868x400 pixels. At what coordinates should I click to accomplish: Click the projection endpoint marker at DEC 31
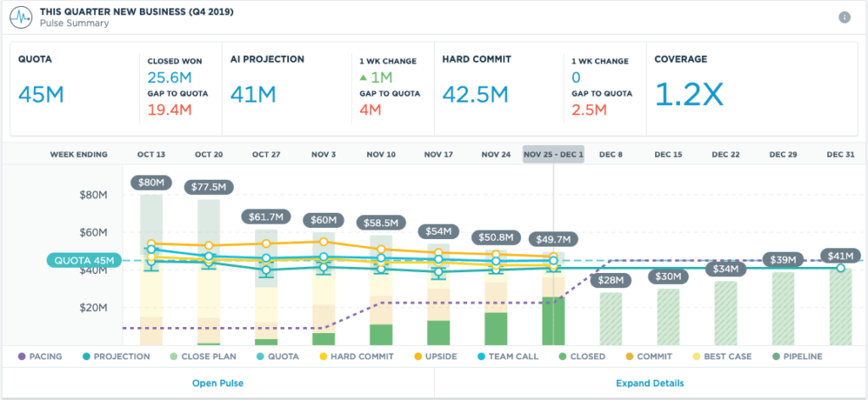[x=840, y=269]
